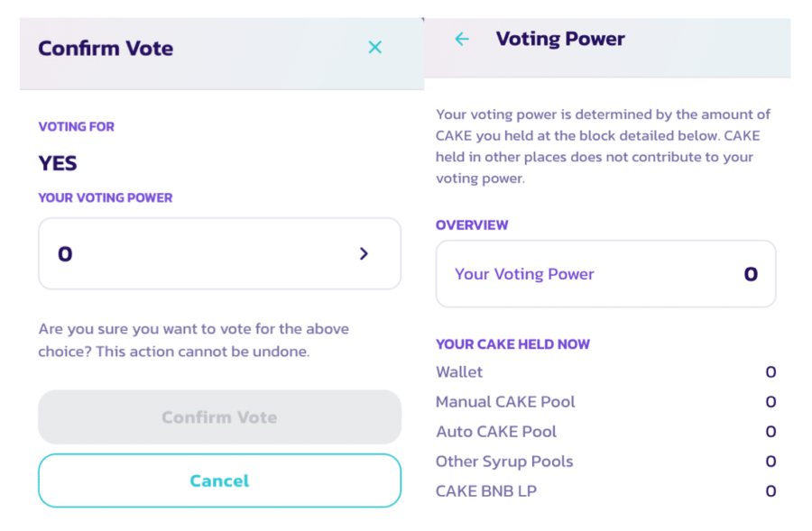
Task: Click the VOTING FOR label
Action: tap(77, 127)
